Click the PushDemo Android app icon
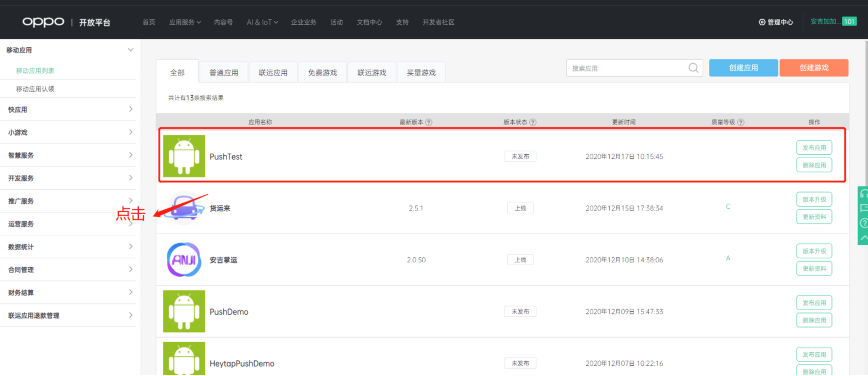The width and height of the screenshot is (868, 376). tap(184, 311)
